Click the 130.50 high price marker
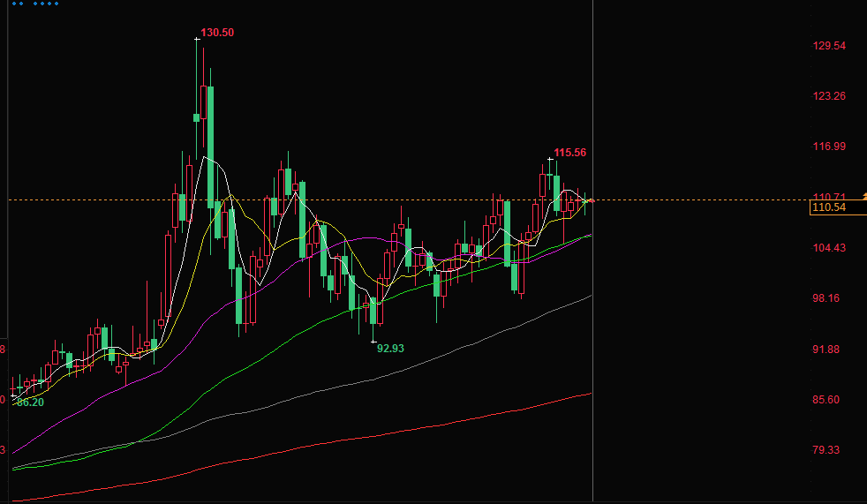 tap(216, 33)
